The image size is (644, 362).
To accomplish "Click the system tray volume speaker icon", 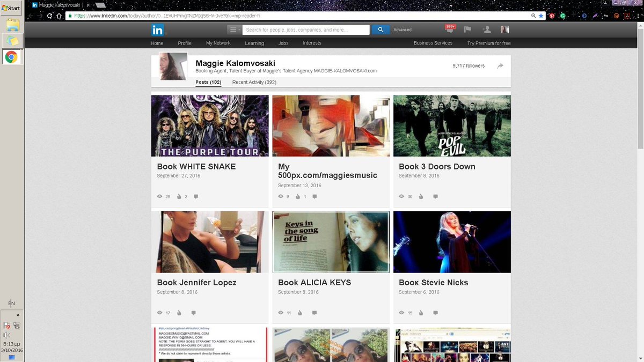I will [x=8, y=335].
